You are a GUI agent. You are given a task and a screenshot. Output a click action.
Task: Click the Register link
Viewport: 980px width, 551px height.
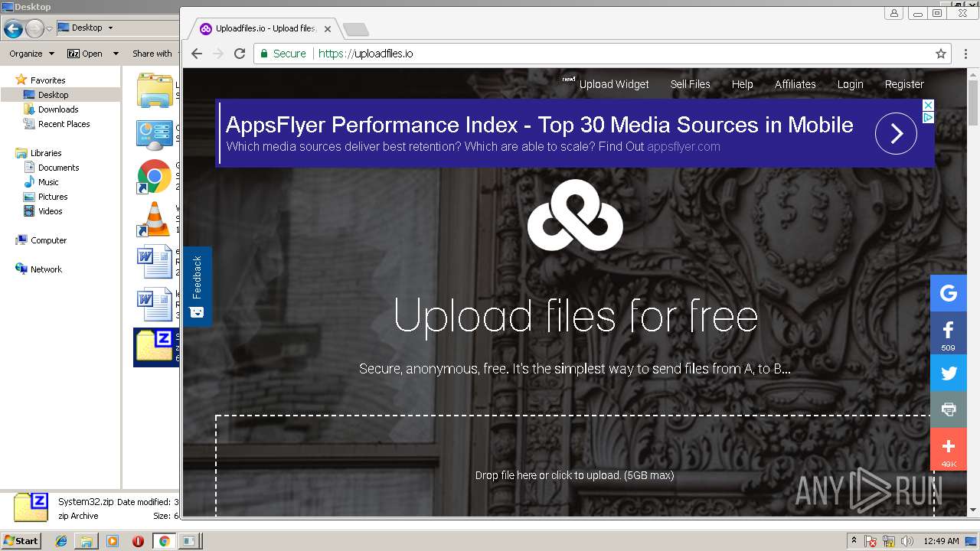[x=904, y=84]
